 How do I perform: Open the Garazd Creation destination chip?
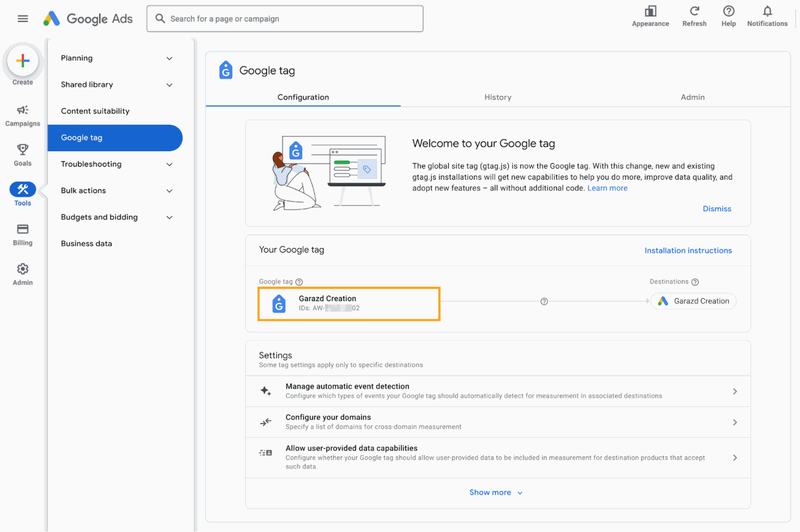(x=693, y=301)
